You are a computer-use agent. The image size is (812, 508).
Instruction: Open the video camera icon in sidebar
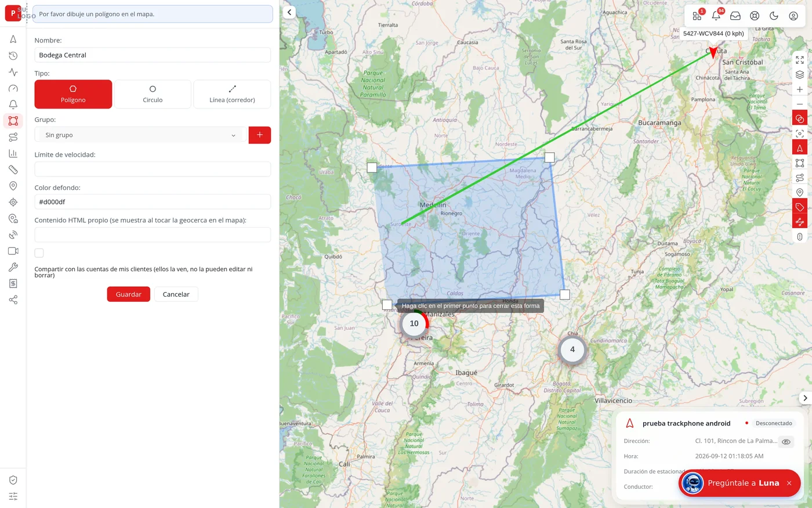[x=13, y=251]
